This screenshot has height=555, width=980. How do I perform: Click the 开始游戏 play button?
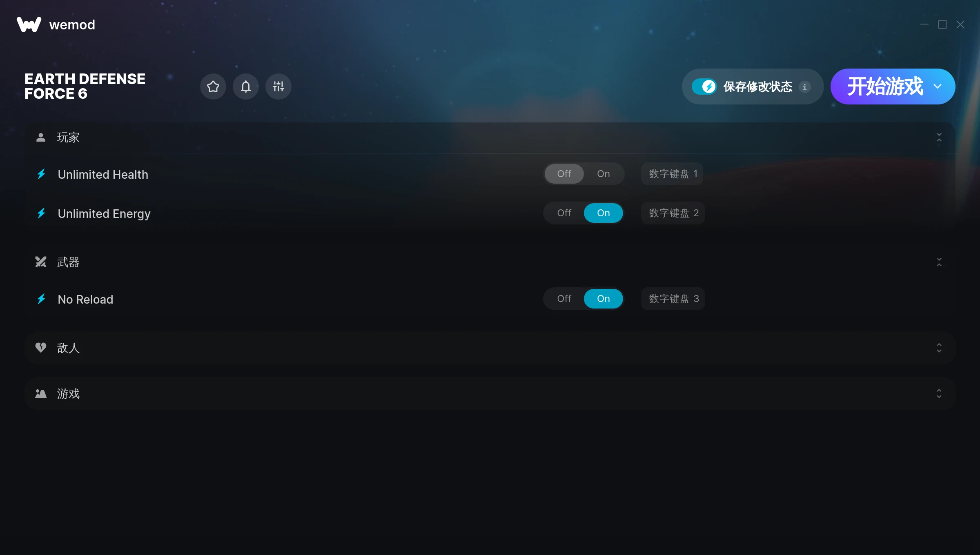click(885, 87)
